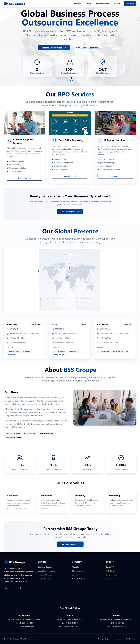Click the pin icon beside 123 Business Ave in footer

10,620
